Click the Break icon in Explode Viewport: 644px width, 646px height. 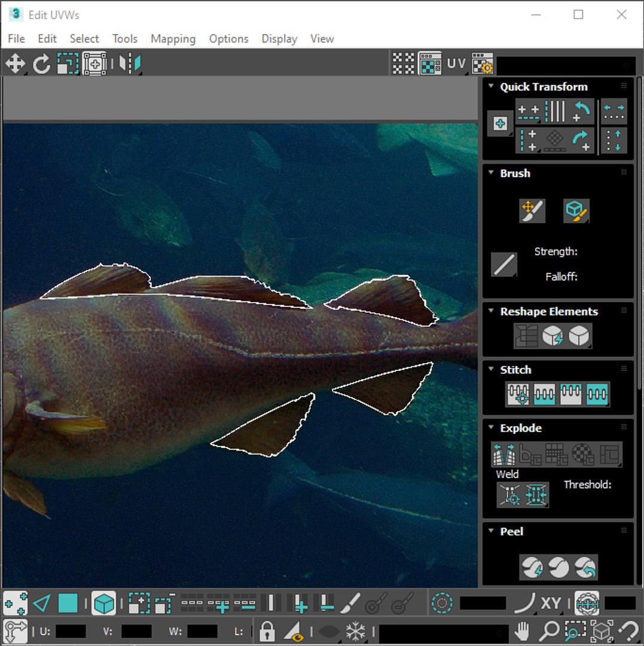pos(504,455)
